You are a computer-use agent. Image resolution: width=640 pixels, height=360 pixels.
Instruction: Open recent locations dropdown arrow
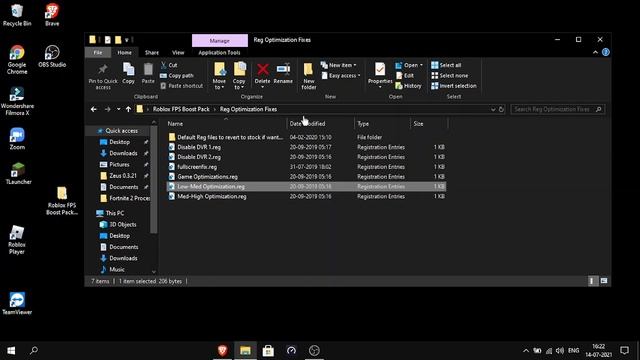coord(118,109)
